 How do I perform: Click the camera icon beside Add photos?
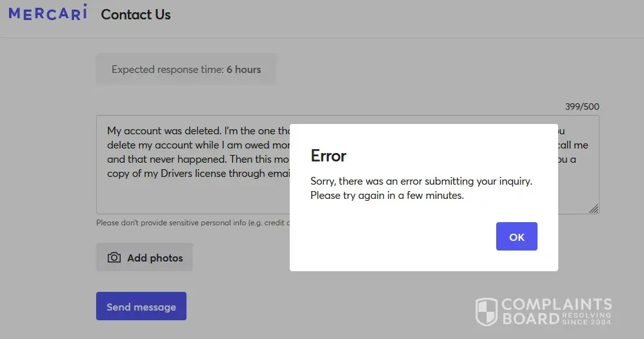(114, 258)
